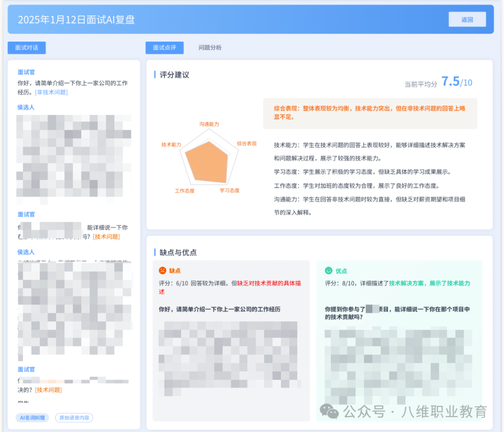The width and height of the screenshot is (504, 432).
Task: Toggle the AI名词纠错 pill
Action: (32, 418)
